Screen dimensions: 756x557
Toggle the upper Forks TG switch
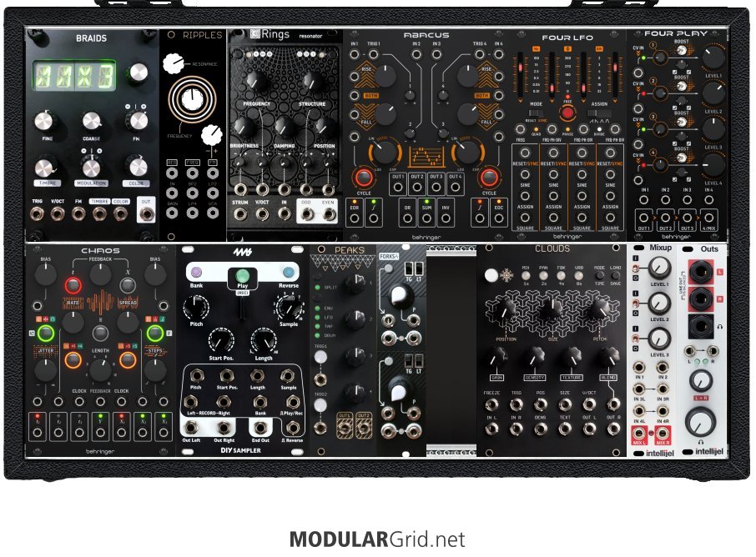coord(408,268)
